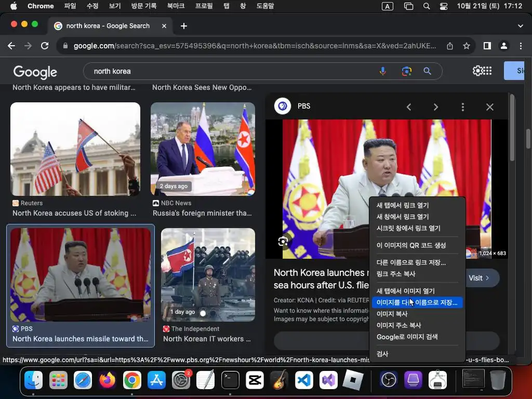
Task: Click Google Lens camera icon in search box
Action: coord(406,71)
